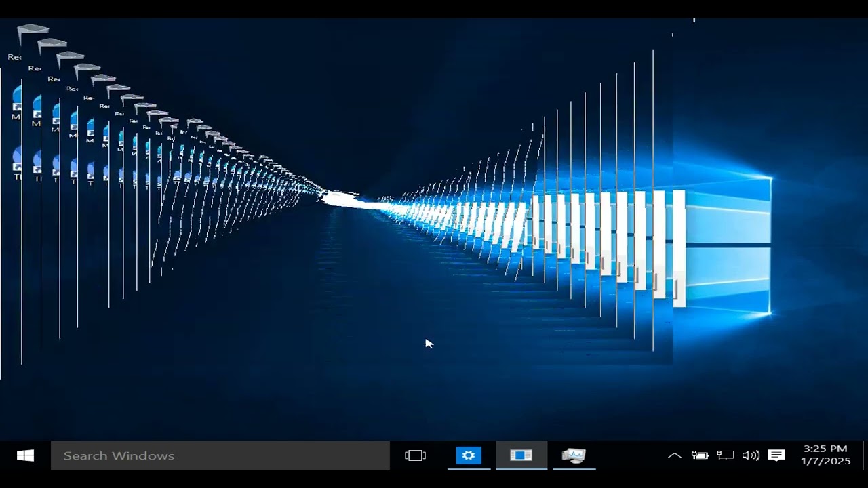The width and height of the screenshot is (868, 488).
Task: Switch to the blue-window app in taskbar
Action: 521,455
